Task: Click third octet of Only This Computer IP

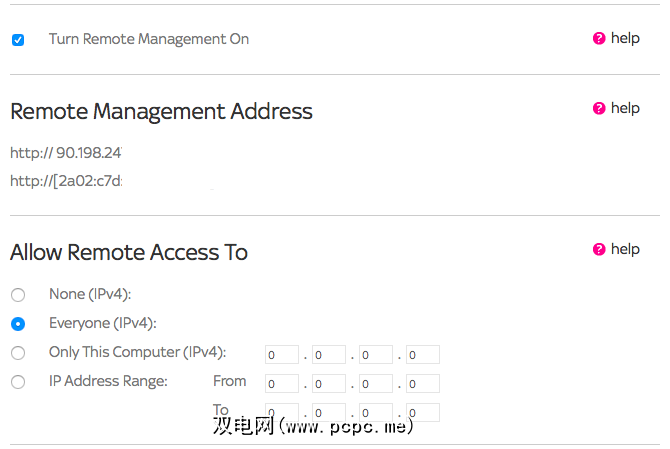Action: click(x=376, y=355)
